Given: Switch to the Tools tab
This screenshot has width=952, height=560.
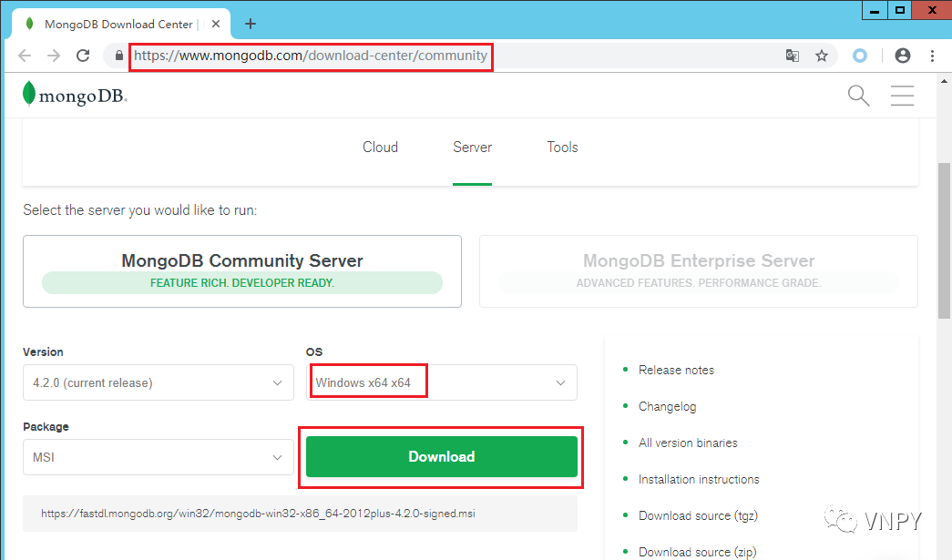Looking at the screenshot, I should click(562, 148).
